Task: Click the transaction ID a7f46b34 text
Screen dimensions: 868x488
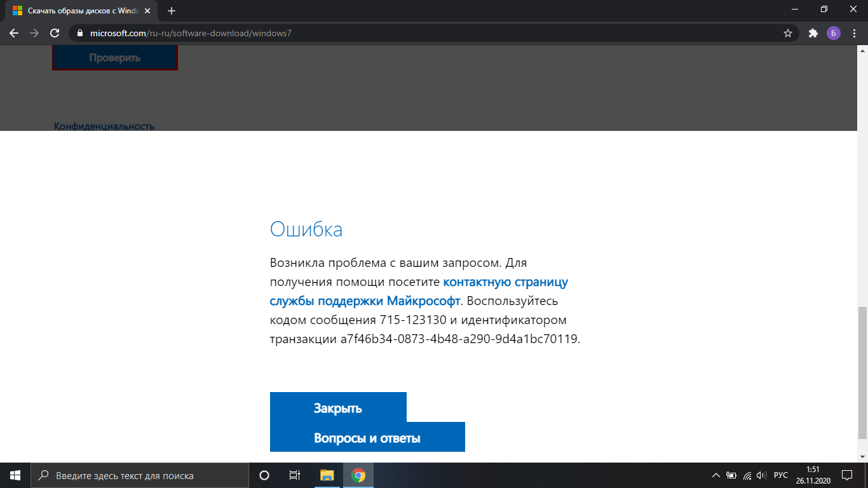Action: [460, 339]
